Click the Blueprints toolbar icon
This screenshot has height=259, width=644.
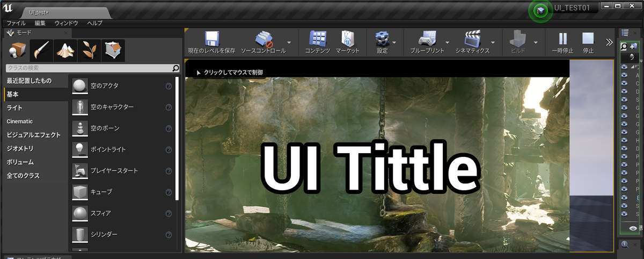click(x=427, y=39)
